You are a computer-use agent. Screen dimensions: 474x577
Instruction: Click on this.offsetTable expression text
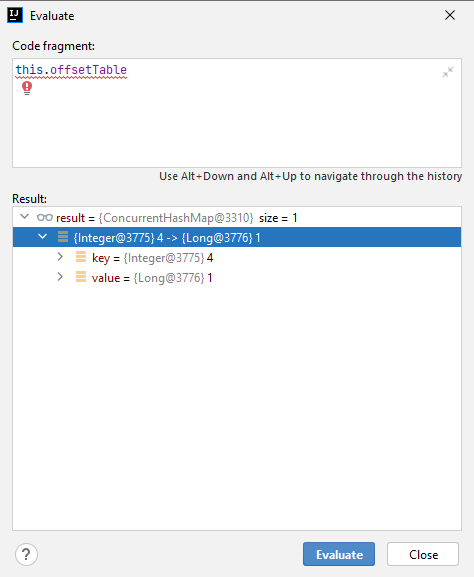point(71,70)
